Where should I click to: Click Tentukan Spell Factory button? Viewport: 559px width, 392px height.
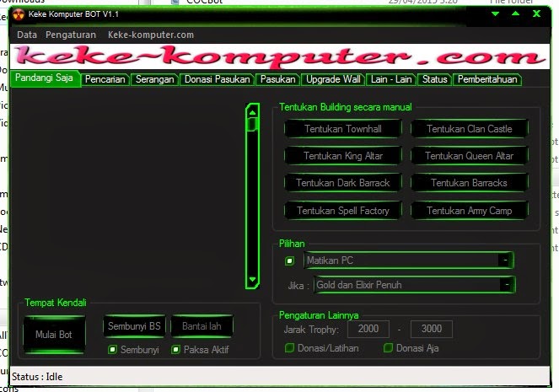coord(343,211)
